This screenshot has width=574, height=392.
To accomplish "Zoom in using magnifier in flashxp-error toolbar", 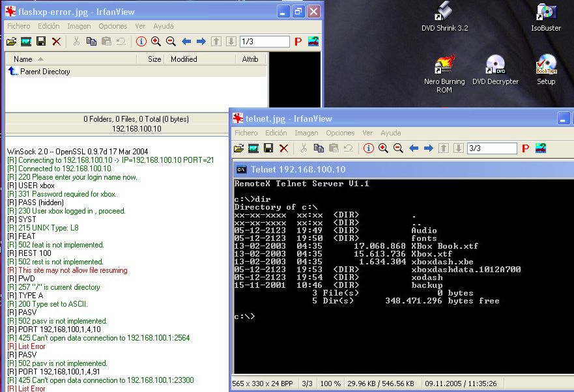I will [x=156, y=42].
